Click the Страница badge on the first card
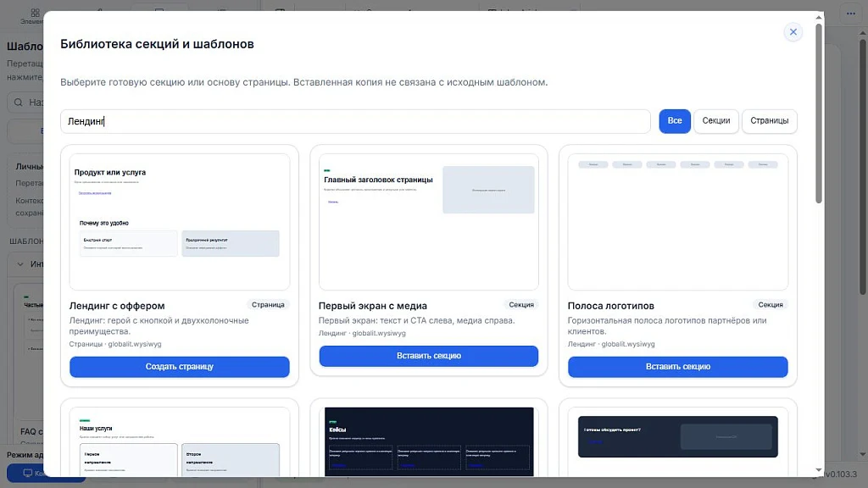868x488 pixels. pos(268,305)
